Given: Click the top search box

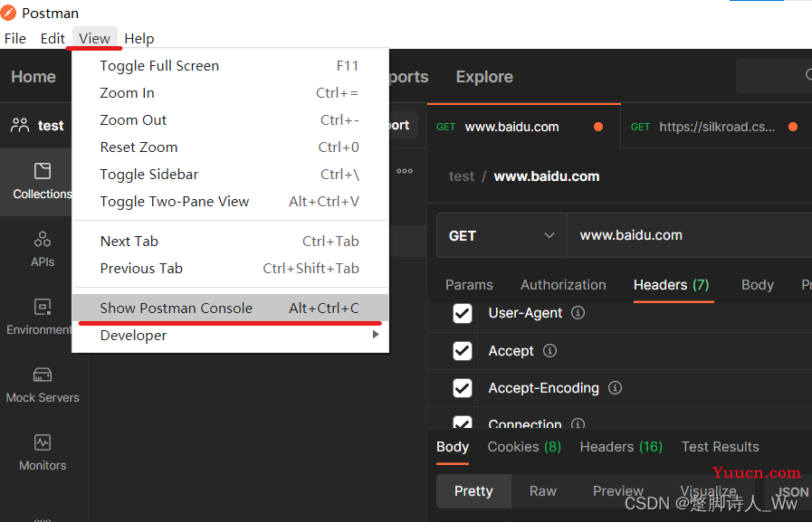Looking at the screenshot, I should click(774, 76).
